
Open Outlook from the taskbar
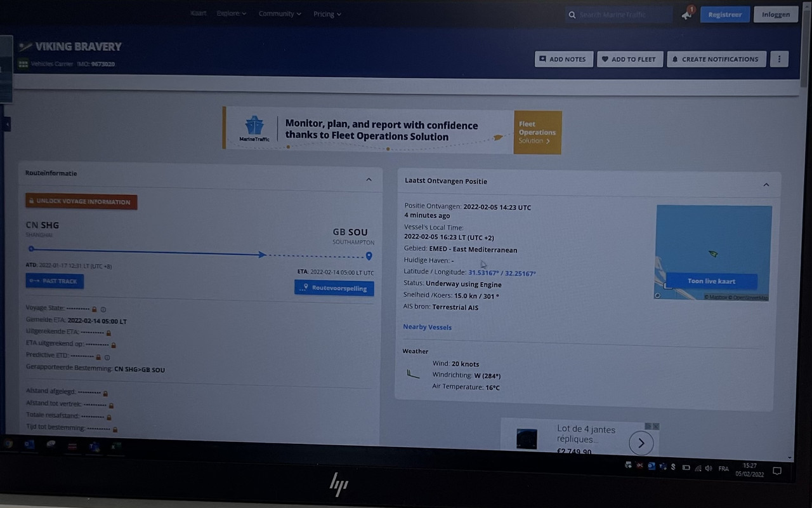tap(29, 444)
